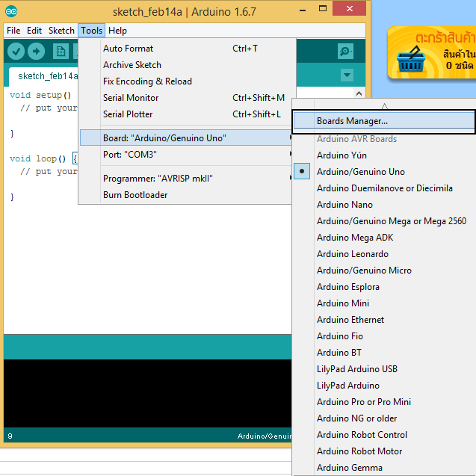Screen dimensions: 476x476
Task: Select Arduino BT board
Action: (384, 353)
